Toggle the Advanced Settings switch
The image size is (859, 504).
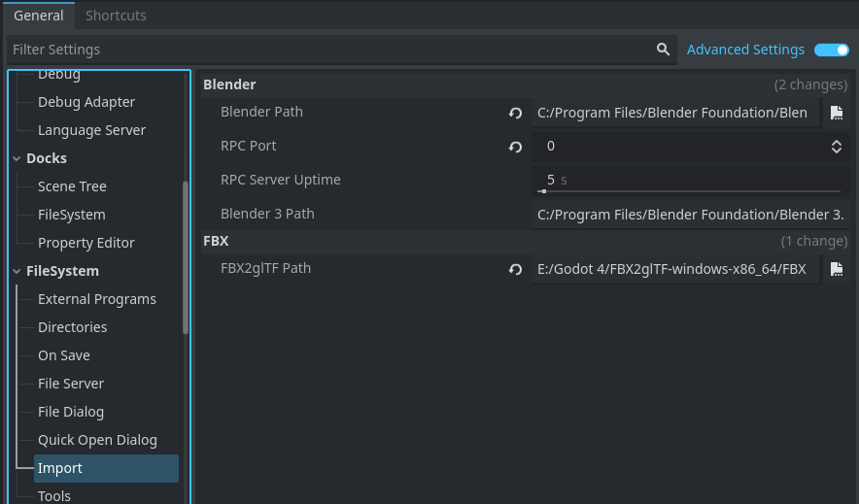(x=831, y=50)
